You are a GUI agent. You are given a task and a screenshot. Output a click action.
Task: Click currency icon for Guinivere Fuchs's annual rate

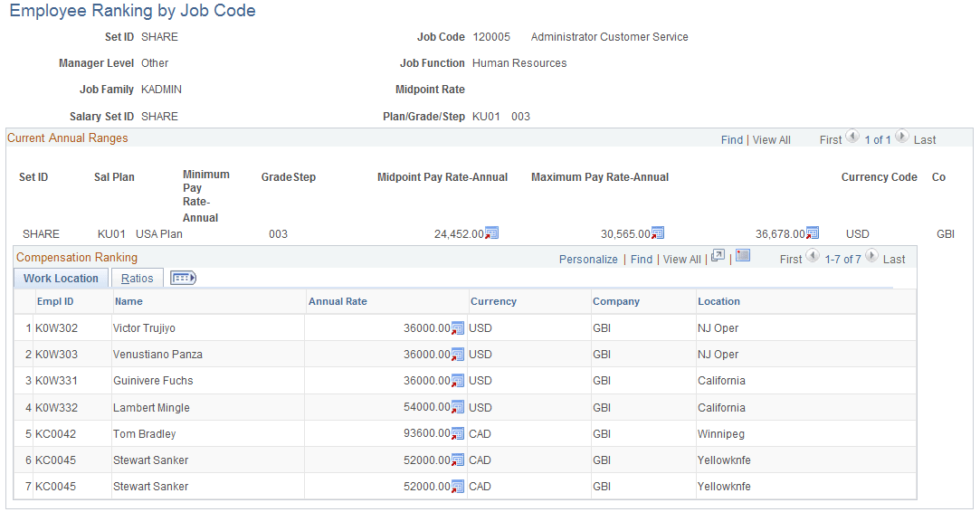tap(458, 381)
